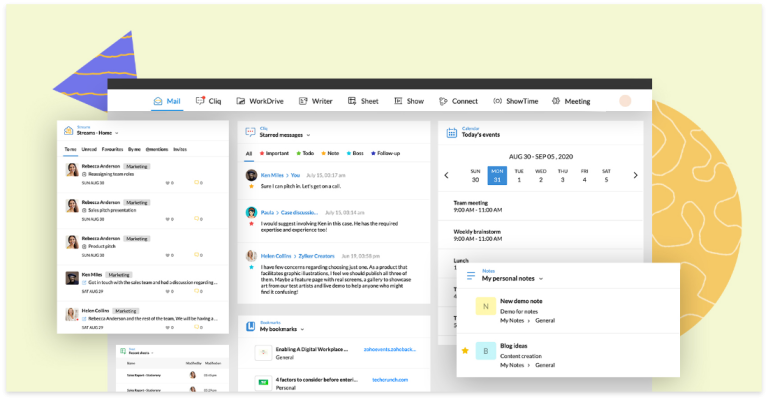Expand the Streams - Home dropdown
This screenshot has width=768, height=400.
tap(117, 133)
